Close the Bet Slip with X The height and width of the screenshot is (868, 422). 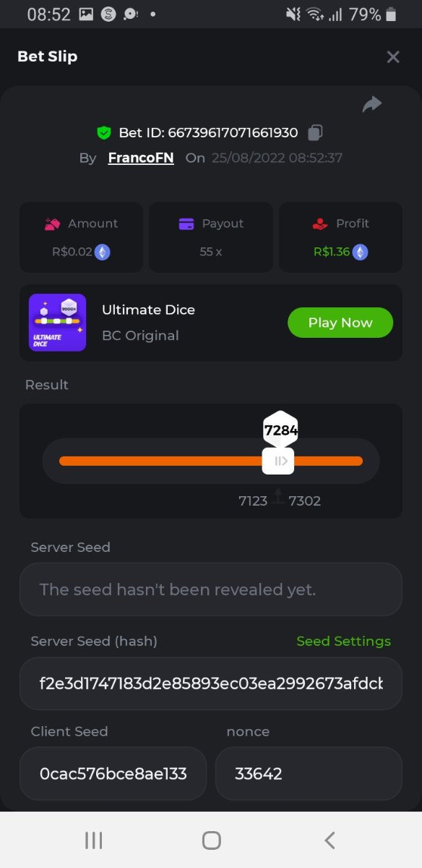click(393, 56)
